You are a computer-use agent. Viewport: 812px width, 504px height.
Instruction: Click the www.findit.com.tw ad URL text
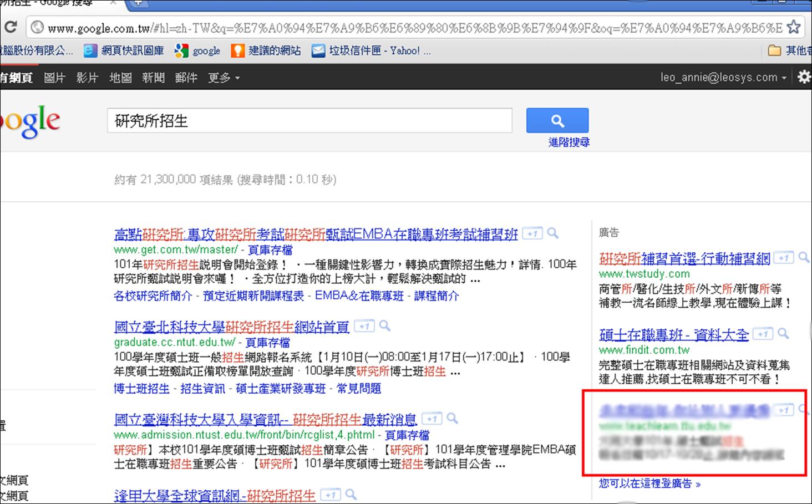click(644, 350)
